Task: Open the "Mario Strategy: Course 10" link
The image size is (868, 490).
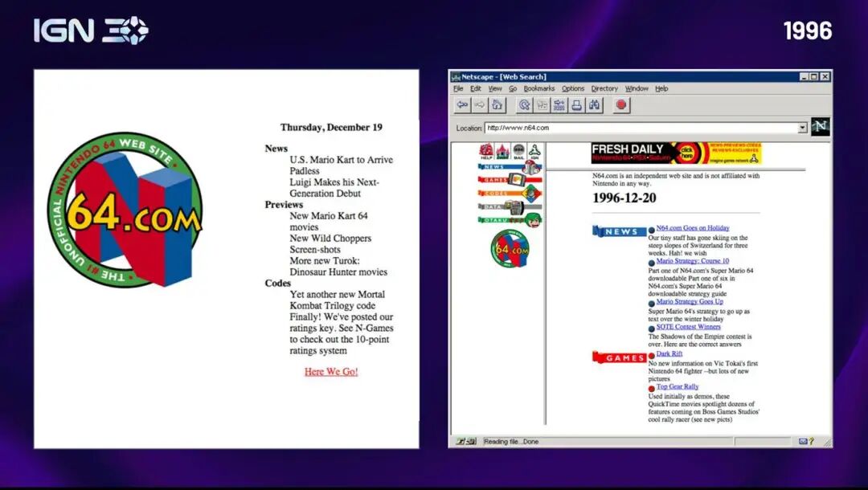Action: [x=693, y=261]
